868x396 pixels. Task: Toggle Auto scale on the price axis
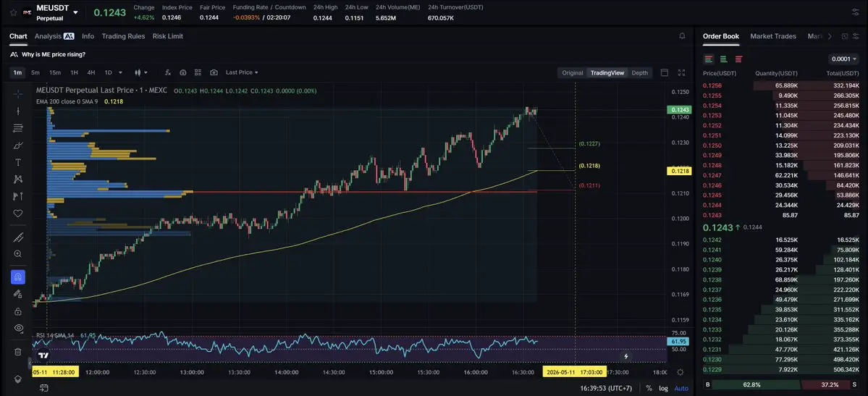click(x=681, y=388)
